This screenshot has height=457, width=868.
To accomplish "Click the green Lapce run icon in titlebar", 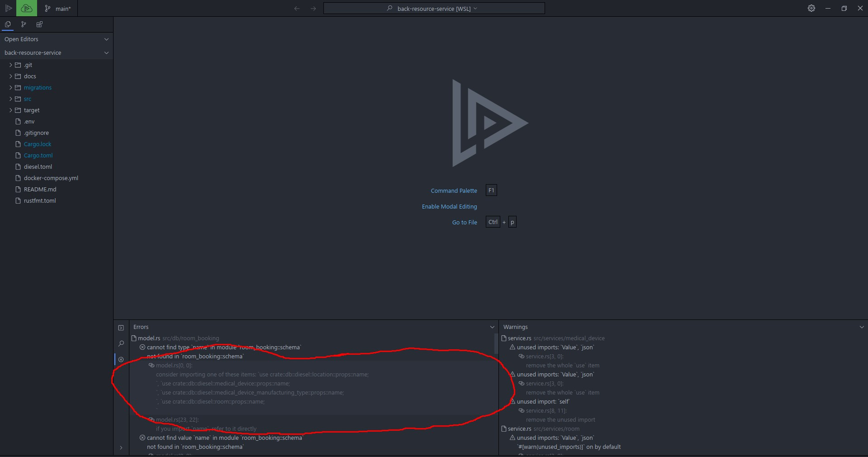I will tap(26, 8).
